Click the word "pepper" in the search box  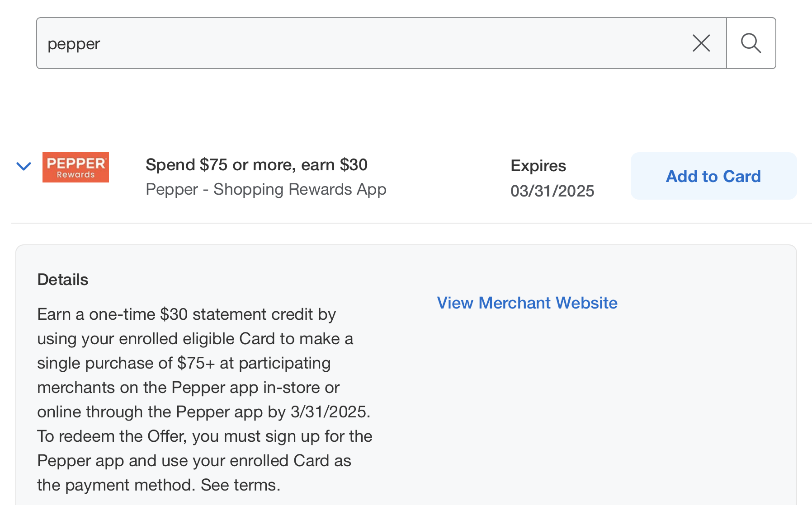pyautogui.click(x=74, y=44)
